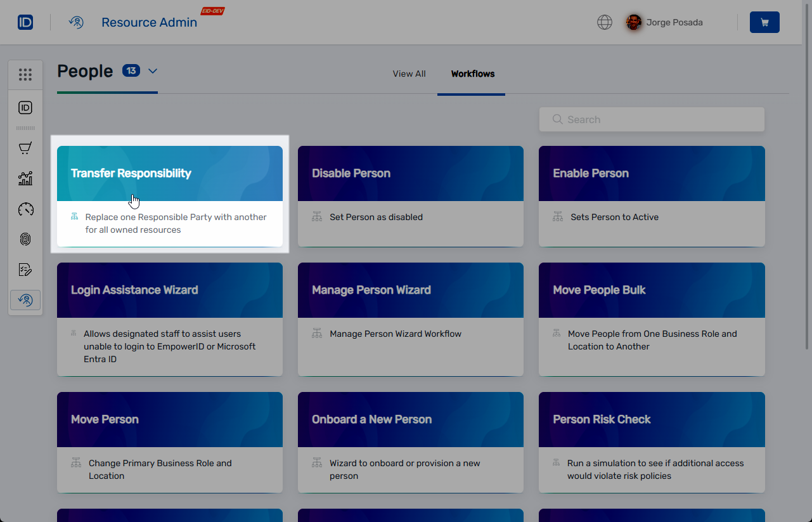
Task: Open Jorge Posada user menu
Action: click(666, 22)
